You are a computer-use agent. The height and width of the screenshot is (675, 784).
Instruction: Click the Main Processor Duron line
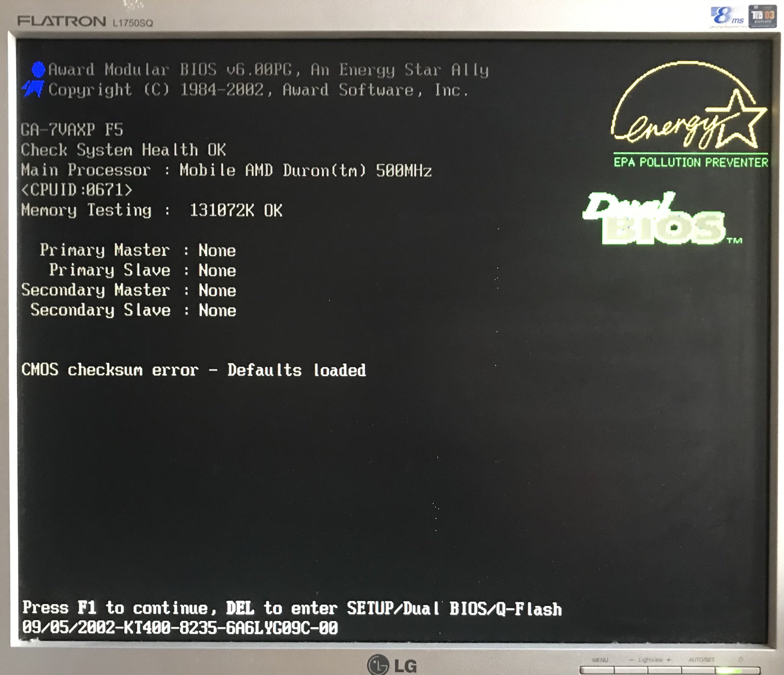pos(226,170)
